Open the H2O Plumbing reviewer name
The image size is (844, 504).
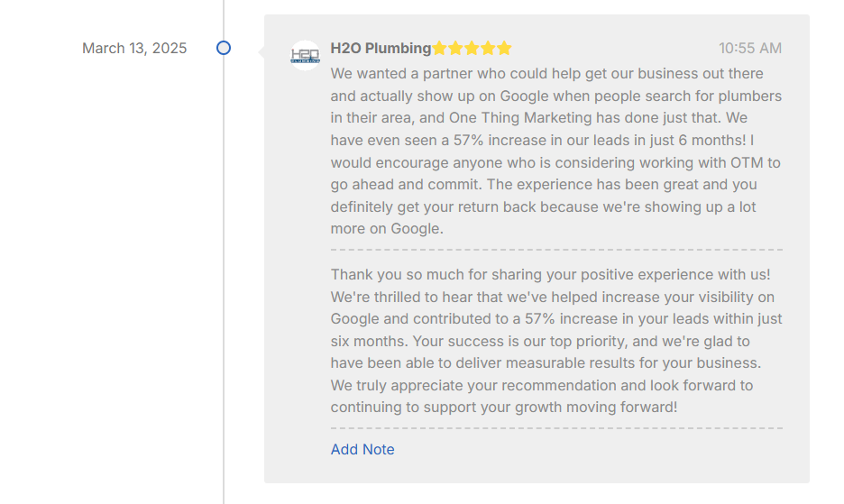pos(381,48)
